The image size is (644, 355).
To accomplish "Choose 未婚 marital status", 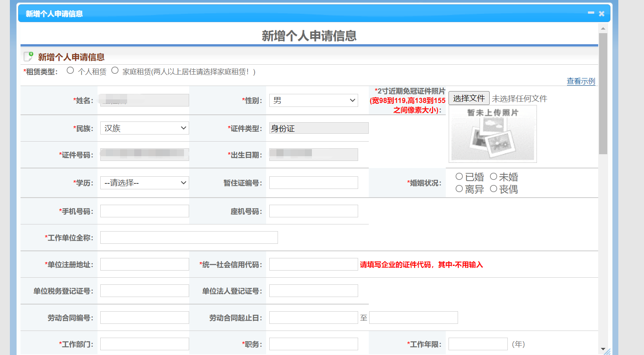I will coord(494,177).
